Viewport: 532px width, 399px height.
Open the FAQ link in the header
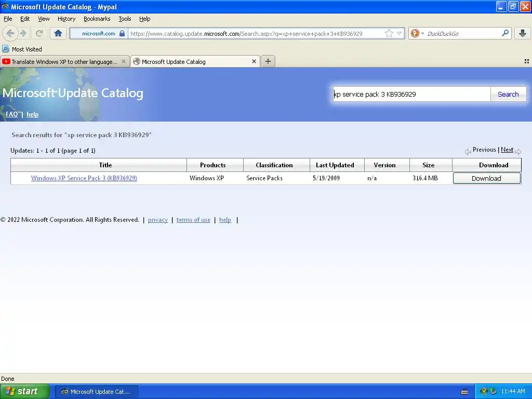11,114
